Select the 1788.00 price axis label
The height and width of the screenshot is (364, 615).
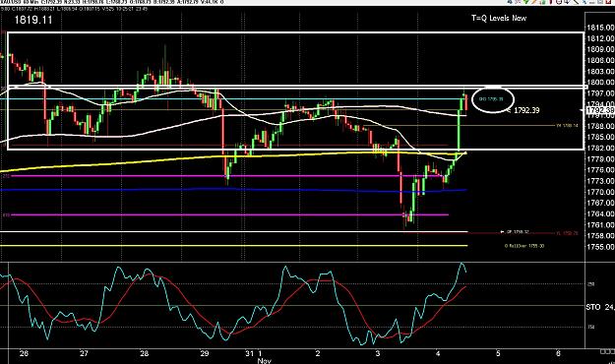[x=600, y=126]
